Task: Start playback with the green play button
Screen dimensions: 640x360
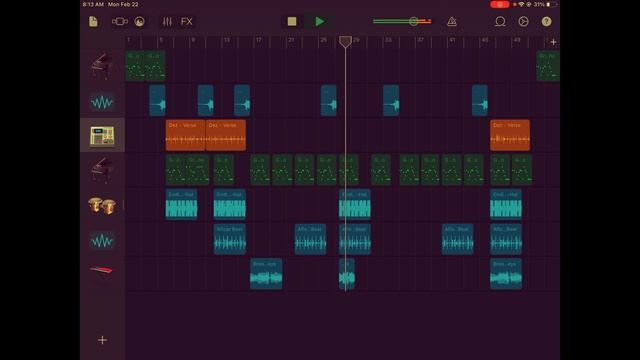Action: point(320,22)
